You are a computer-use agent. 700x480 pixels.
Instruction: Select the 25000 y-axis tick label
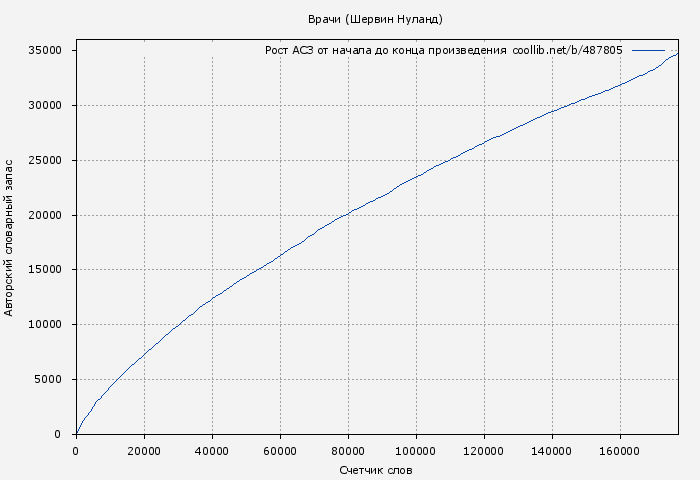coord(45,160)
